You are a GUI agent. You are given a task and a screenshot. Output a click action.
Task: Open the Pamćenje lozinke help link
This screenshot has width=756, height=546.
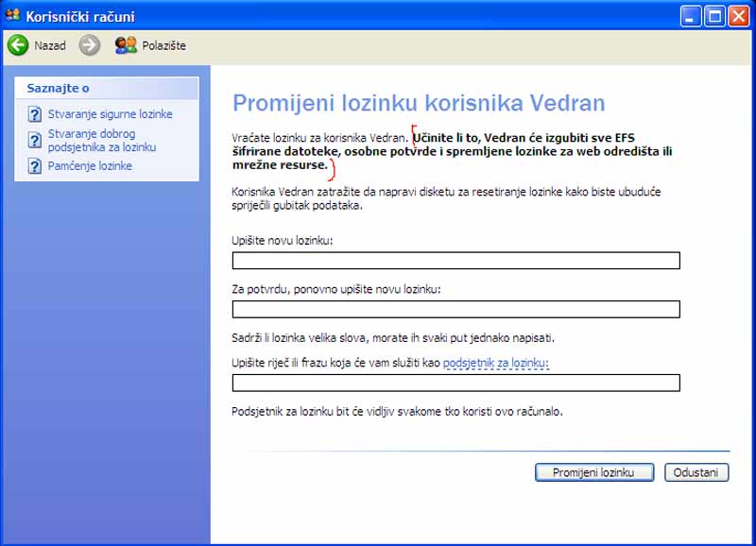(x=90, y=166)
